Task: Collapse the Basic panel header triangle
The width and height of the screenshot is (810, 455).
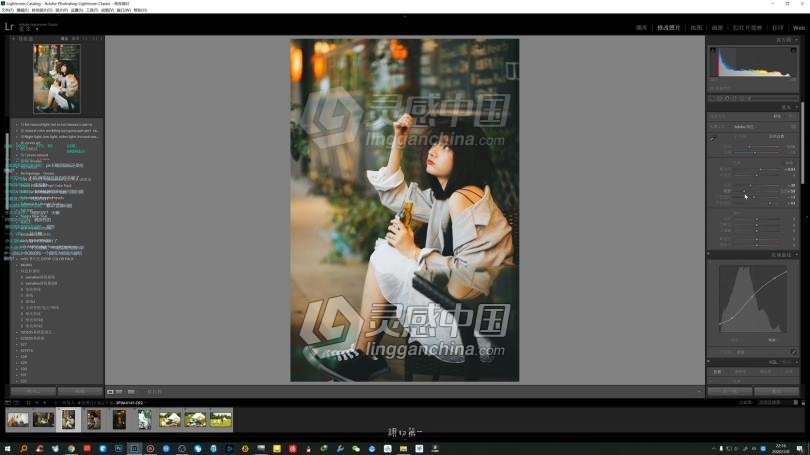Action: pos(797,107)
